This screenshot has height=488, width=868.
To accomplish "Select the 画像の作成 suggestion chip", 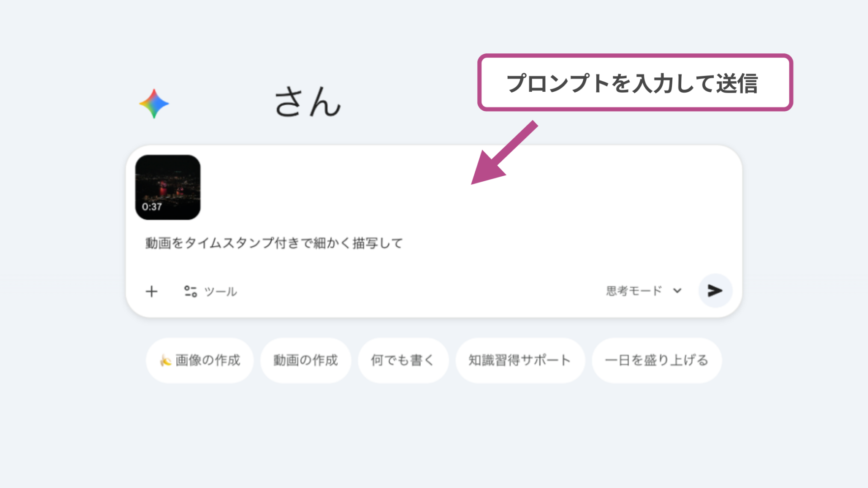I will [199, 360].
